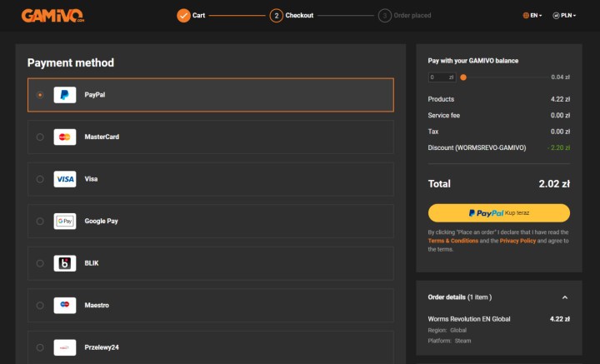Click the Service fee label
Viewport: 600px width, 364px height.
tap(444, 116)
